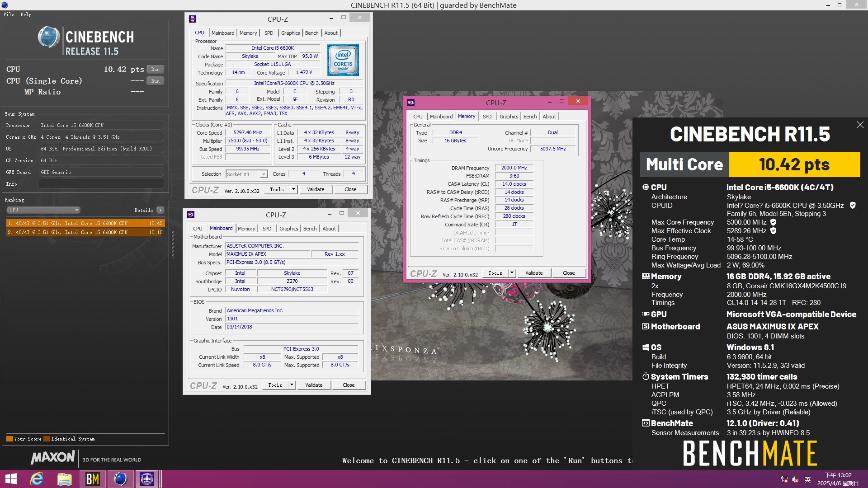Click Intel Core i5 logo in CPU-Z

click(343, 60)
